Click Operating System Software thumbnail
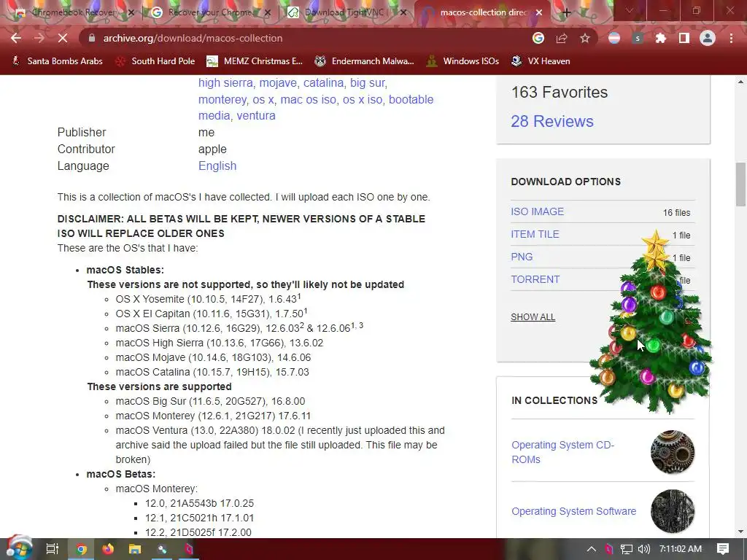The height and width of the screenshot is (560, 747). (672, 511)
